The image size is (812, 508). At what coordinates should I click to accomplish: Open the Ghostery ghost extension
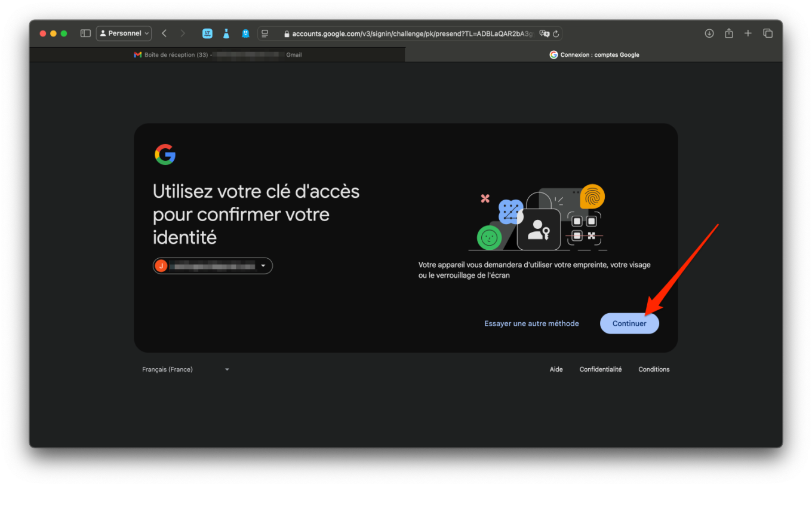tap(245, 33)
